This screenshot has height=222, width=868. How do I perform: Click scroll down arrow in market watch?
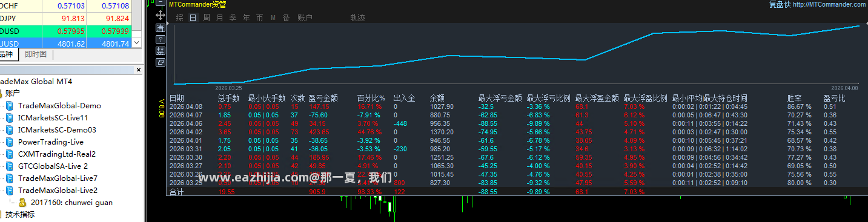click(136, 43)
